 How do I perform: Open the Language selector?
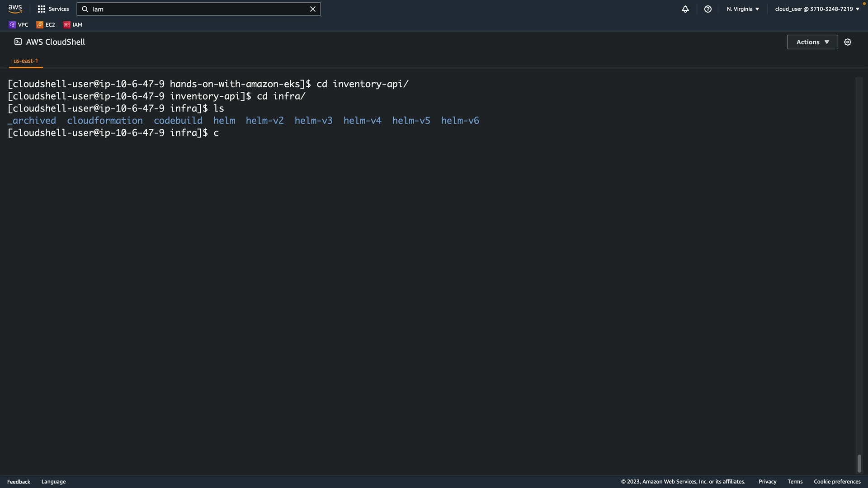tap(53, 482)
